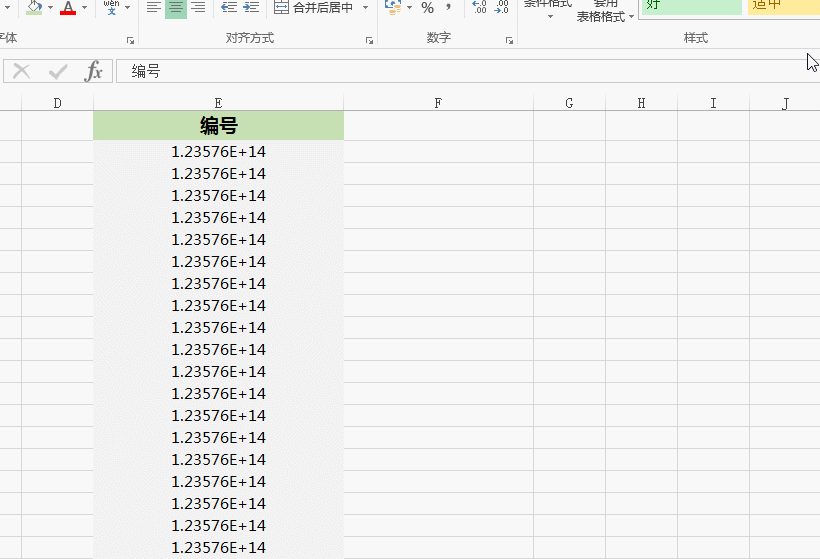Toggle center alignment
820x559 pixels.
click(x=176, y=7)
